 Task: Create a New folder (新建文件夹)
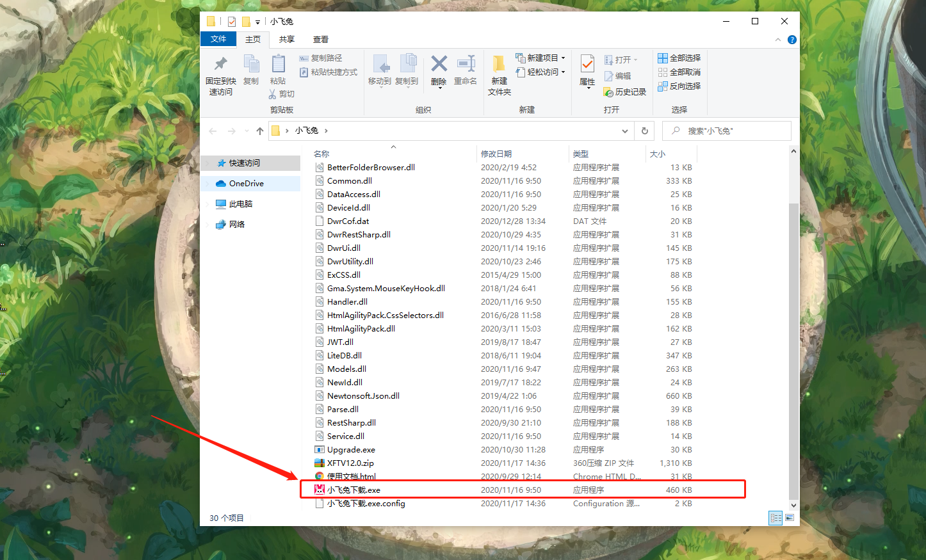[x=500, y=76]
